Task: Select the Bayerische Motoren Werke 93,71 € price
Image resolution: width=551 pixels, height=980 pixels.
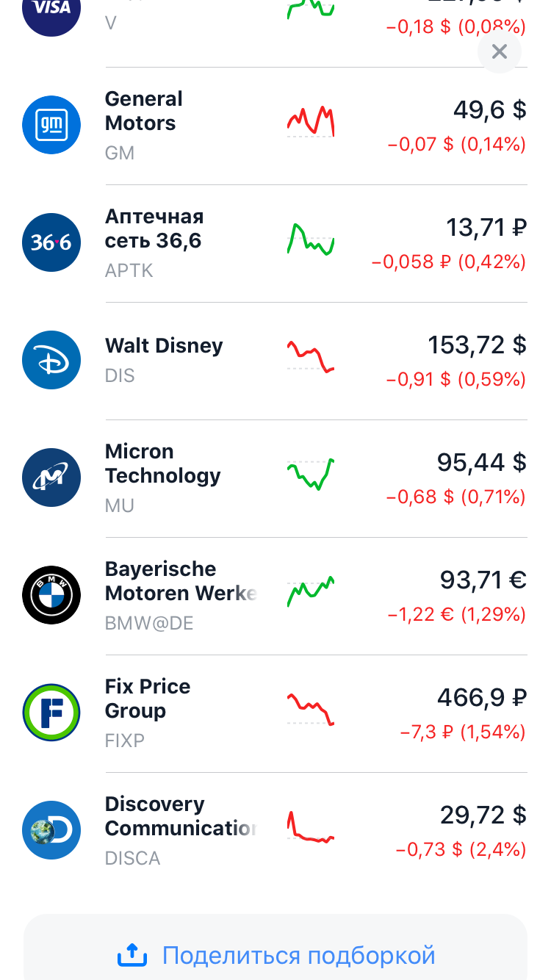Action: pos(483,580)
